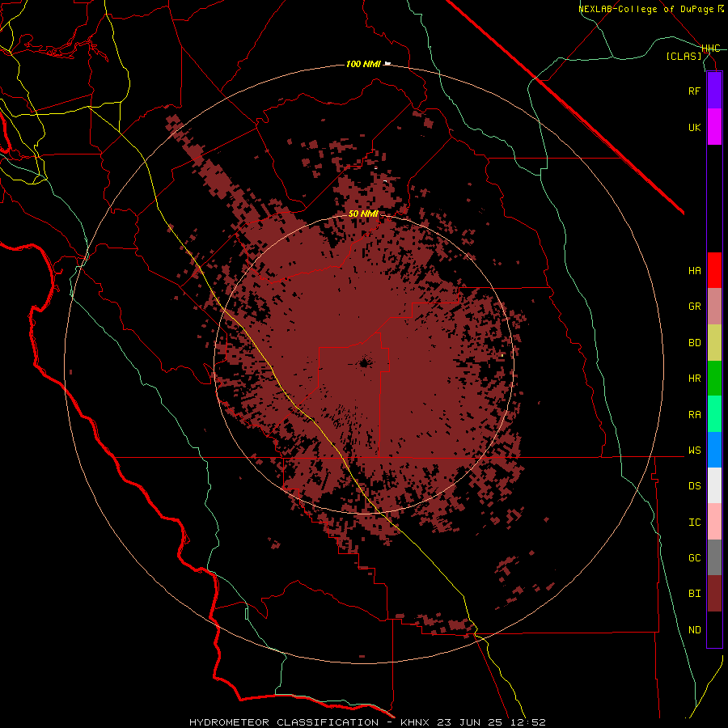
Task: Click the GR legend label
Action: click(694, 307)
